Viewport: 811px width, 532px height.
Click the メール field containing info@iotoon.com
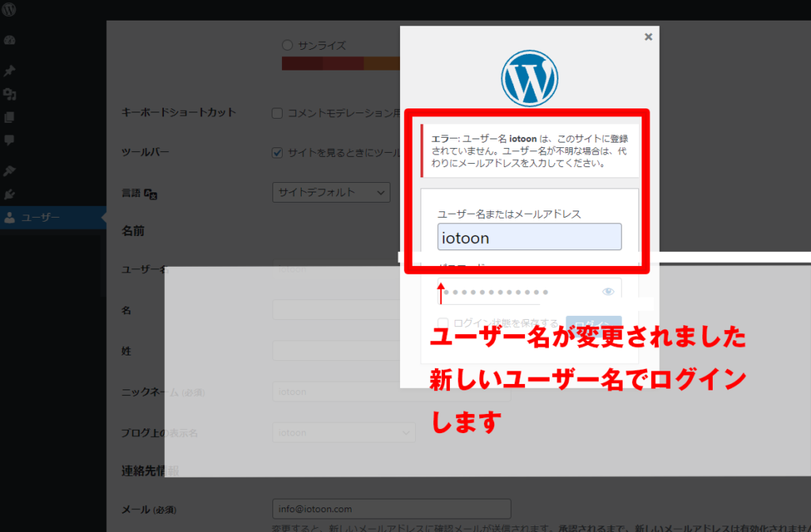(x=391, y=509)
